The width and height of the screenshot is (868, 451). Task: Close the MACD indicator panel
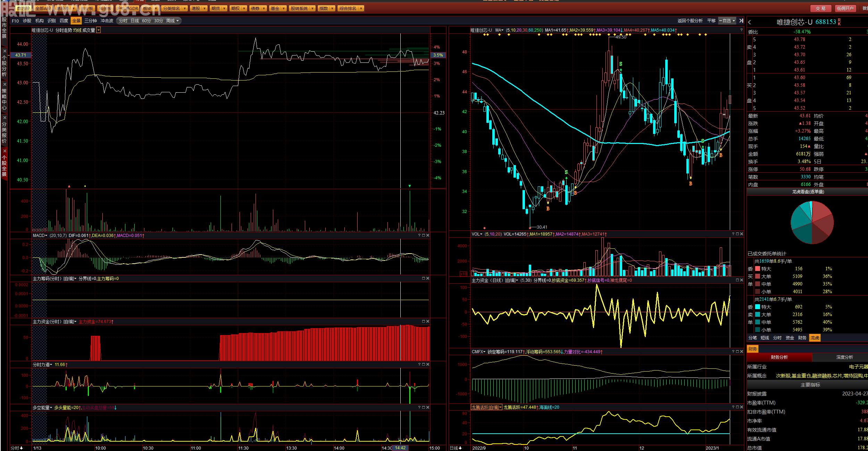tap(428, 235)
